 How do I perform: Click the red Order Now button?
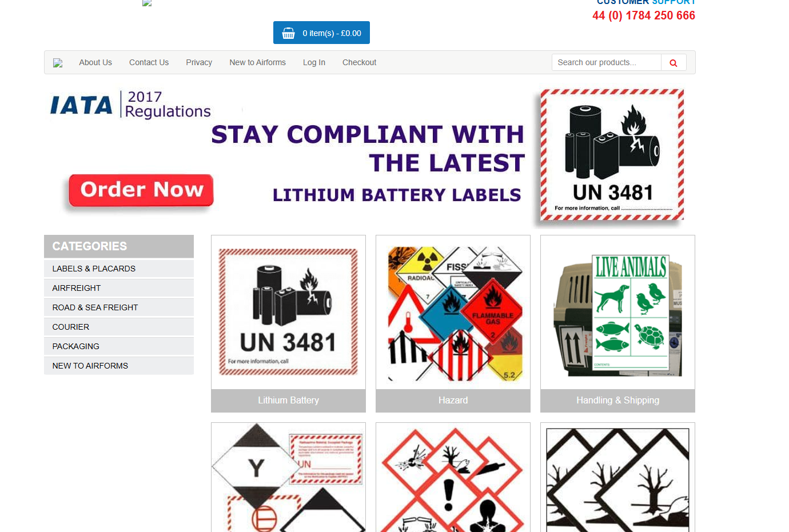[x=141, y=190]
